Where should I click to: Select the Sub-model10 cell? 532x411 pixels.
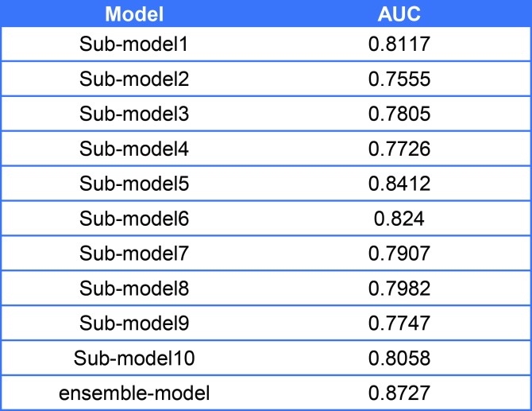pyautogui.click(x=133, y=358)
